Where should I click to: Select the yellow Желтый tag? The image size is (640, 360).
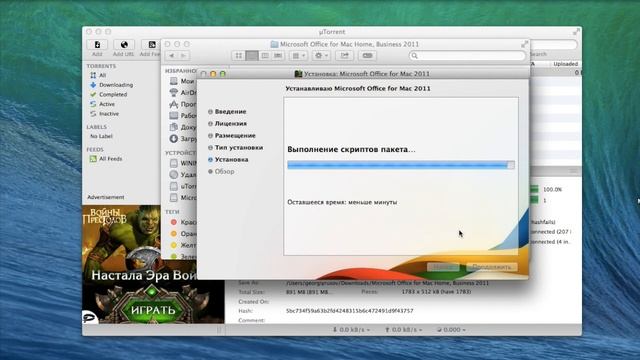pos(183,245)
